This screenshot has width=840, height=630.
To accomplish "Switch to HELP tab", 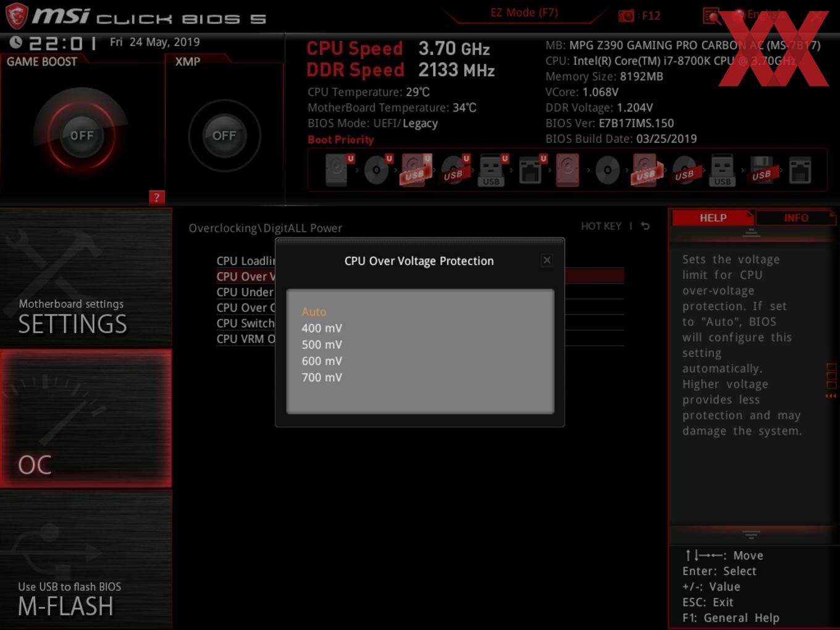I will pyautogui.click(x=713, y=217).
